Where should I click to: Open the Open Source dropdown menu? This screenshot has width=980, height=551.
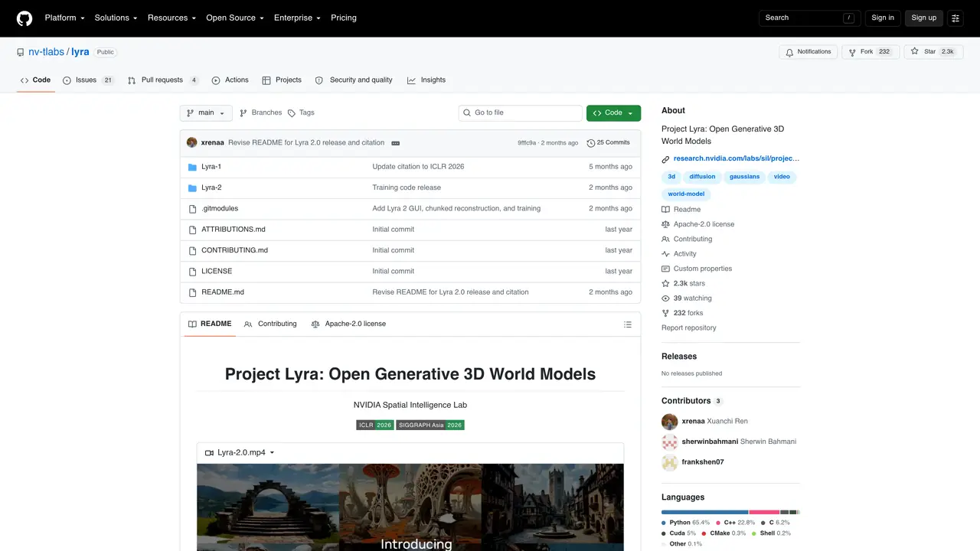235,18
